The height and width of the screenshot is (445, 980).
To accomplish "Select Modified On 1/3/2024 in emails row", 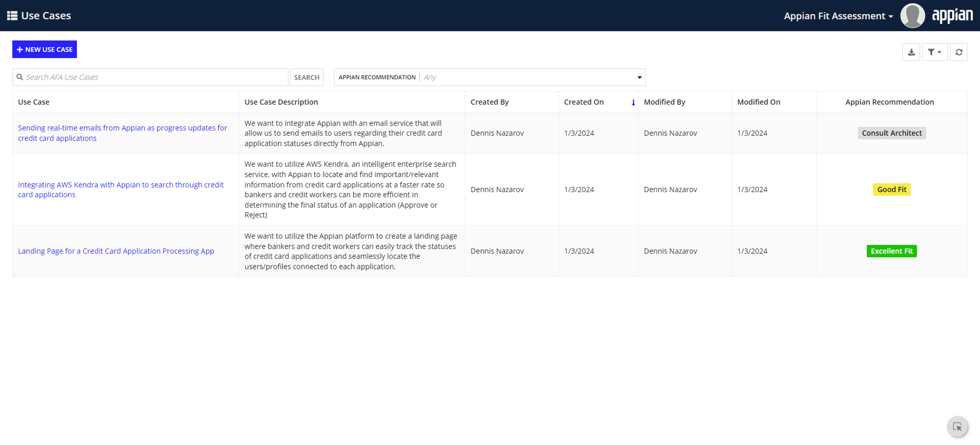I will [752, 133].
